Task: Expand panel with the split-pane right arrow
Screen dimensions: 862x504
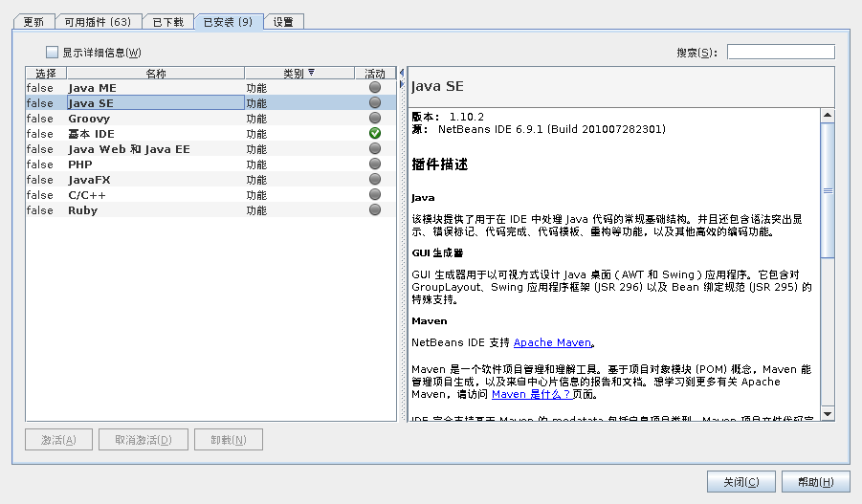Action: (401, 84)
